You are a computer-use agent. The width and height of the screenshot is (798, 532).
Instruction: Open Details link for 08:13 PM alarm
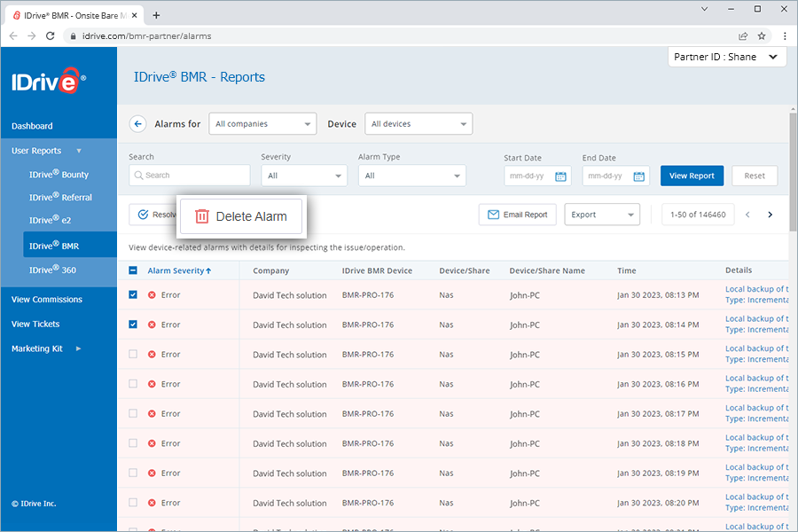[x=756, y=294]
